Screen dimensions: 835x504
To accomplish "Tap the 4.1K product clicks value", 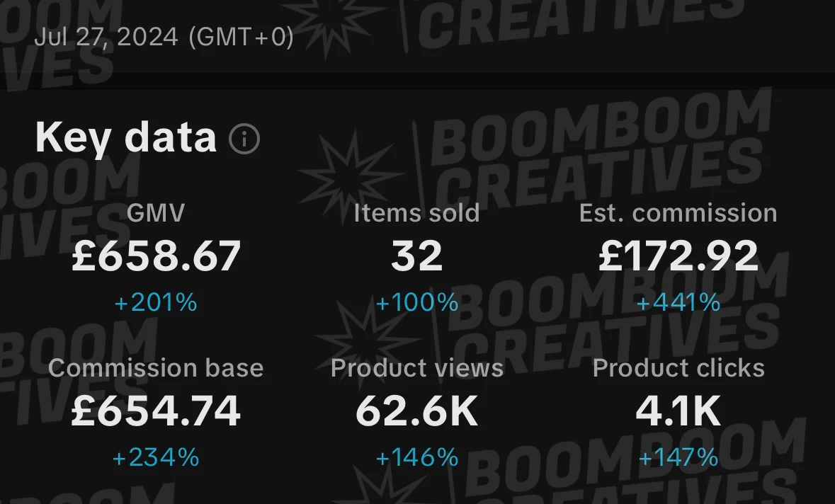I will coord(678,411).
